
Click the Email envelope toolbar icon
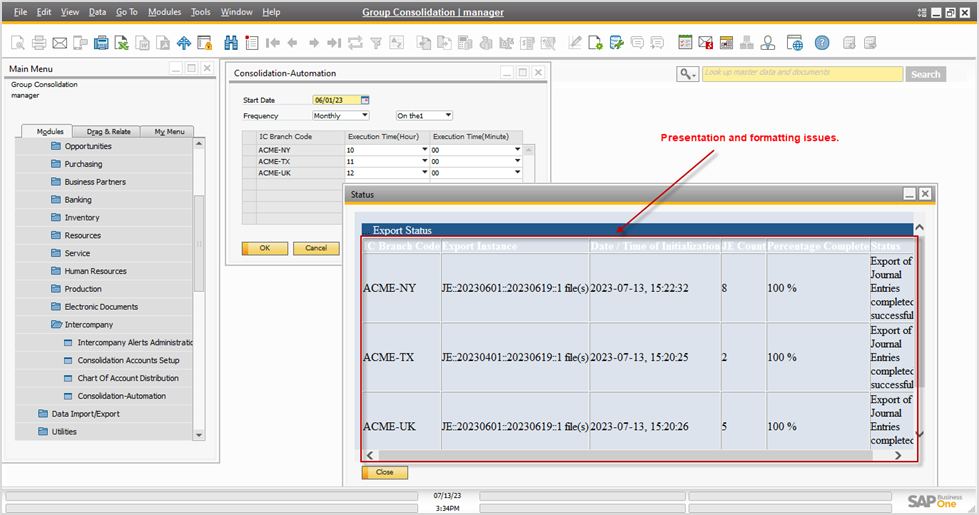click(59, 43)
